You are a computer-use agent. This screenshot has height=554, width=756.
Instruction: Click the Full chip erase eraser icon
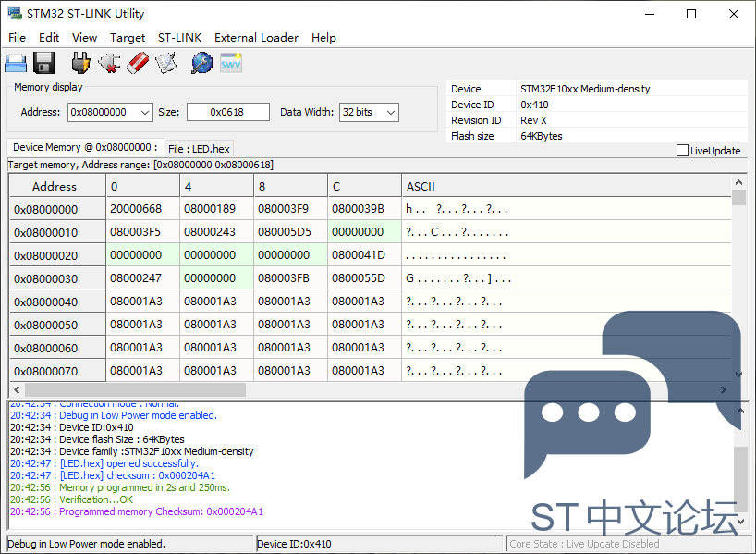click(x=138, y=63)
